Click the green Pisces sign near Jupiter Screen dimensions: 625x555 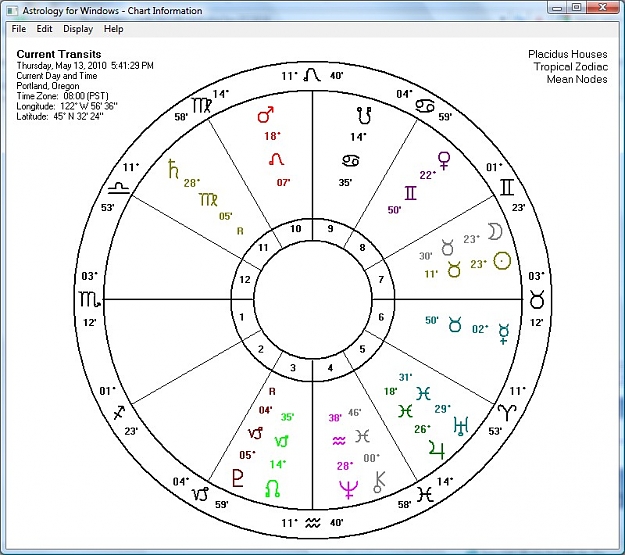pos(405,411)
